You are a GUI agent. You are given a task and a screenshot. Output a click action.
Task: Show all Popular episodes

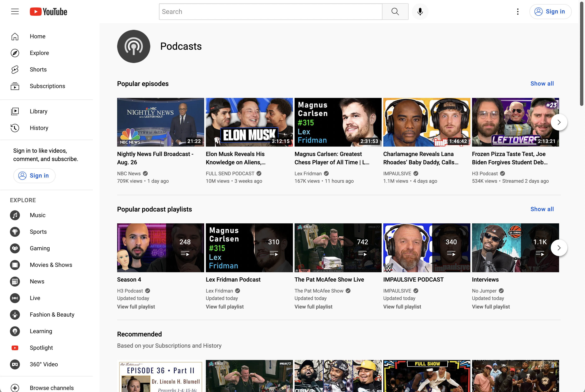point(542,83)
